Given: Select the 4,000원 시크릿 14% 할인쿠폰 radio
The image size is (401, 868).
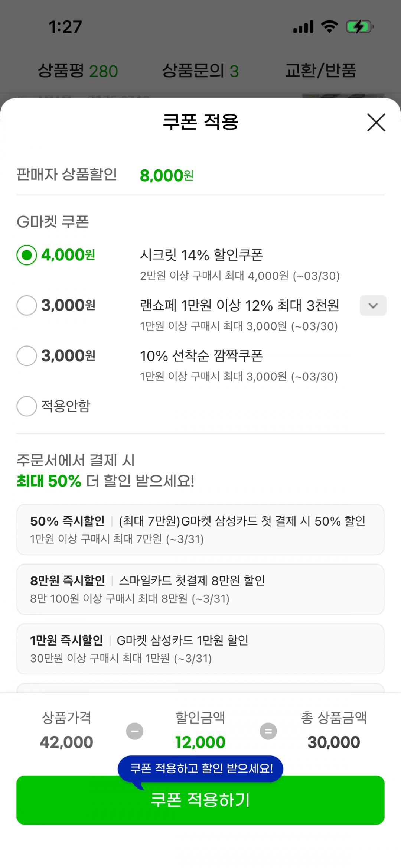Looking at the screenshot, I should point(27,255).
